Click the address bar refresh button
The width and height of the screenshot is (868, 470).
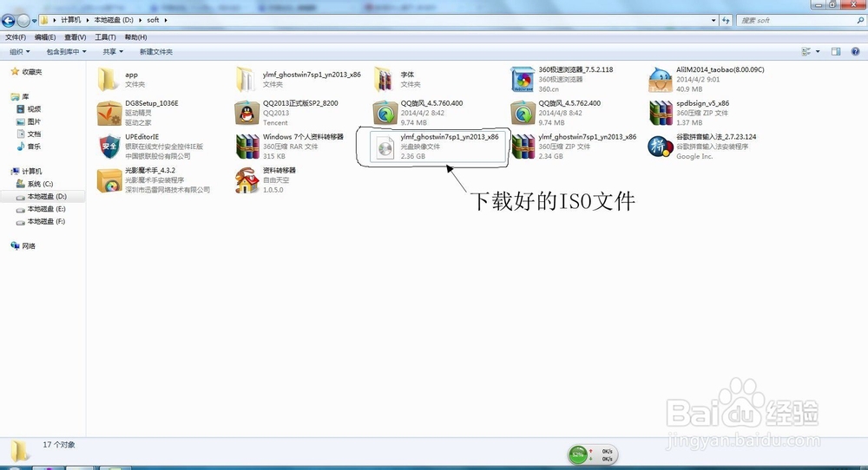tap(727, 21)
